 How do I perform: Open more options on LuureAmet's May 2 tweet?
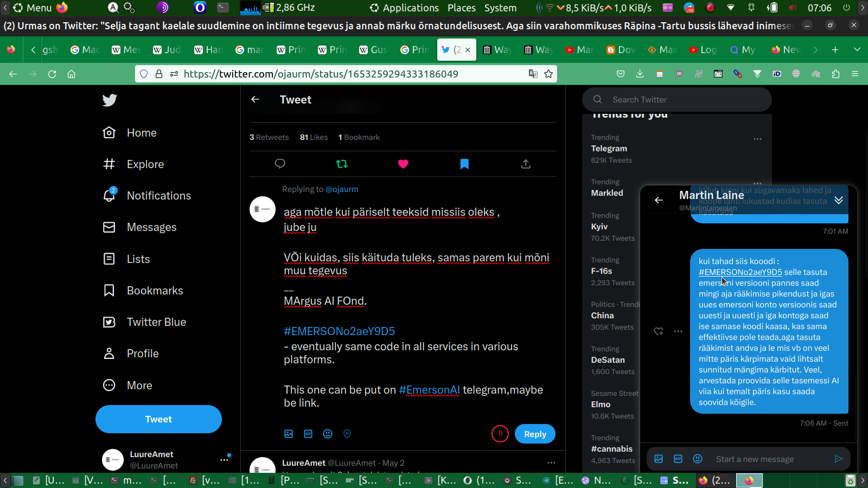[551, 463]
